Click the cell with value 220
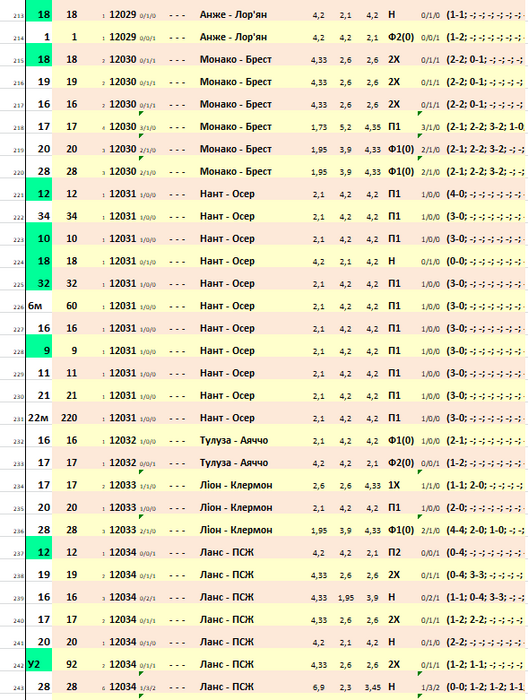This screenshot has height=700, width=528. click(69, 418)
